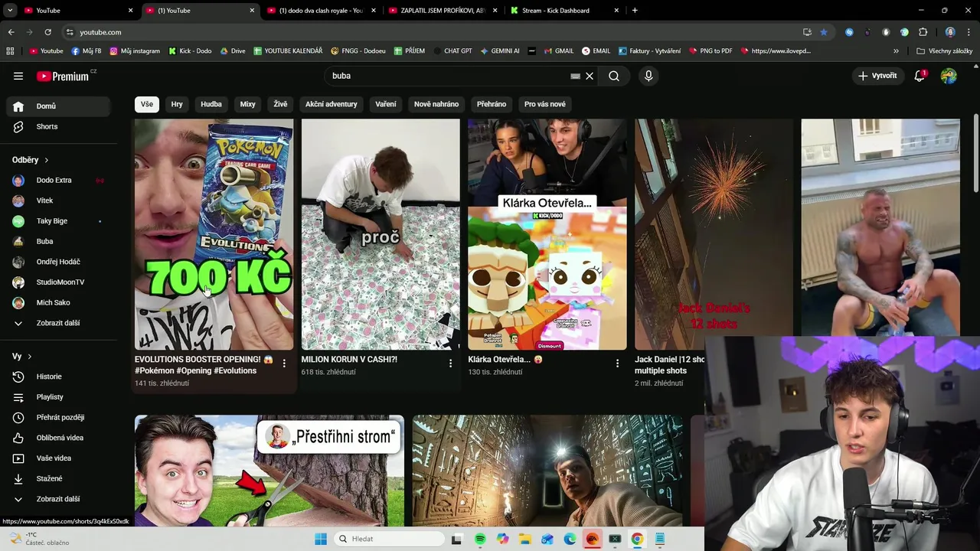Open the on-screen keyboard icon in search
Viewport: 980px width, 551px height.
575,76
